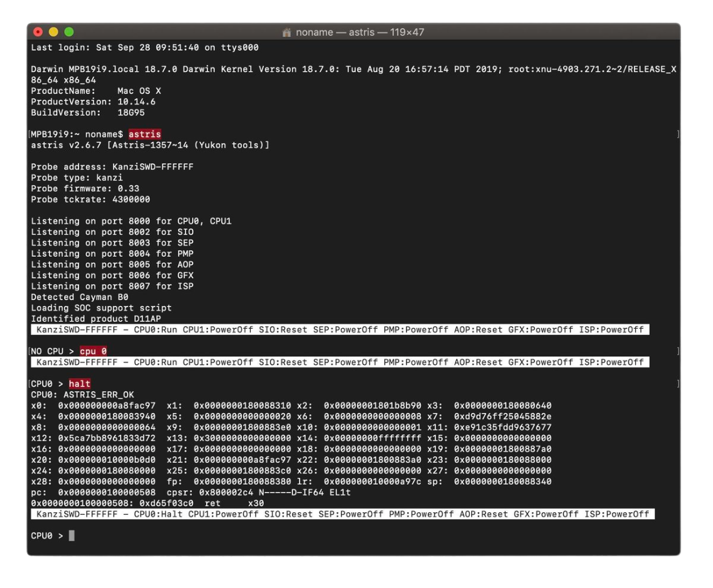Click the 'Loading SOC support script' line

pyautogui.click(x=101, y=308)
